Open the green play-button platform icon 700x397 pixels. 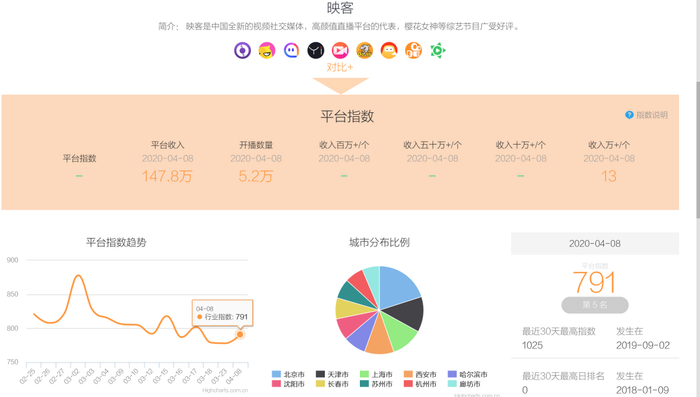(x=438, y=50)
